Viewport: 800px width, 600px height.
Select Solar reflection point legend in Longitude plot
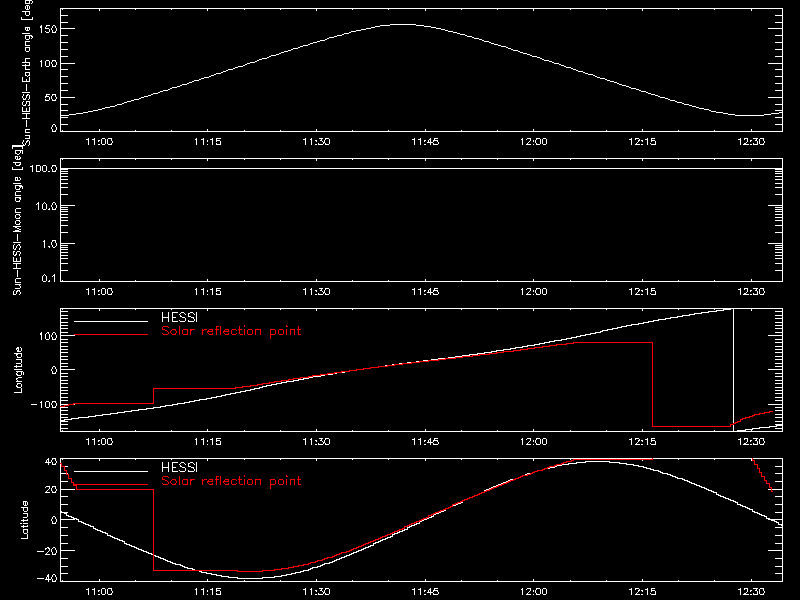coord(231,331)
